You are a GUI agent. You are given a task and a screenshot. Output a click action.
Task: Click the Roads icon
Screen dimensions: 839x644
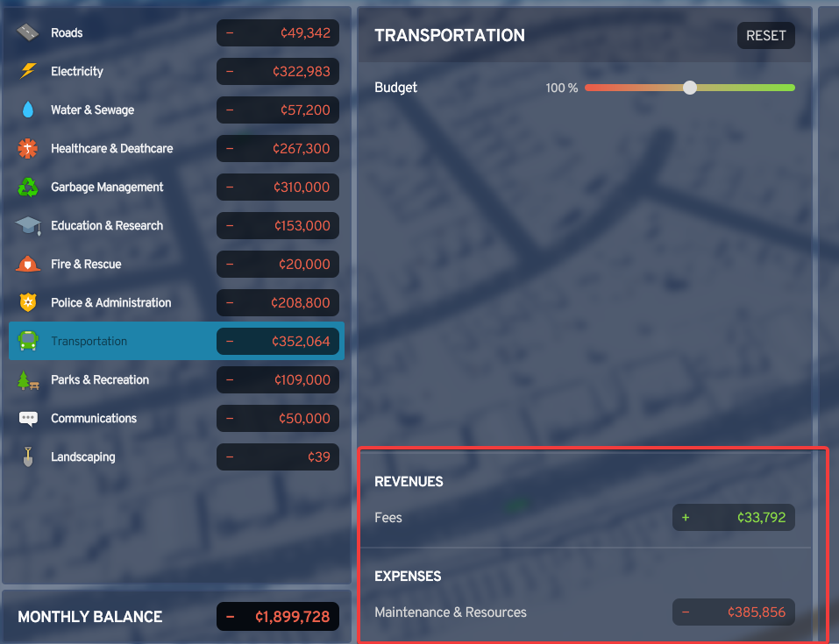pos(27,32)
